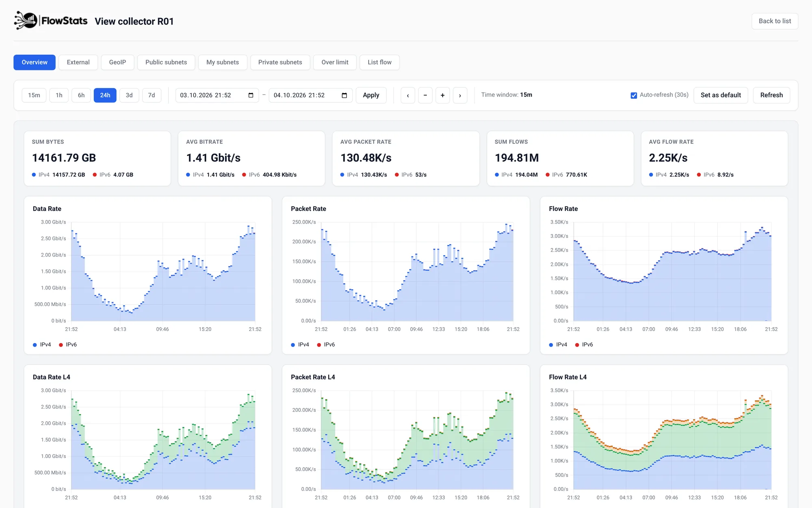The image size is (812, 508).
Task: Select the 3d time range
Action: [129, 95]
